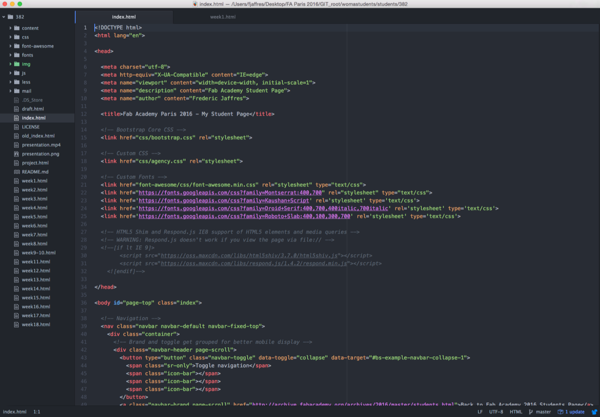The width and height of the screenshot is (600, 417).
Task: Click the Montserrat Google Fonts URL
Action: (230, 193)
